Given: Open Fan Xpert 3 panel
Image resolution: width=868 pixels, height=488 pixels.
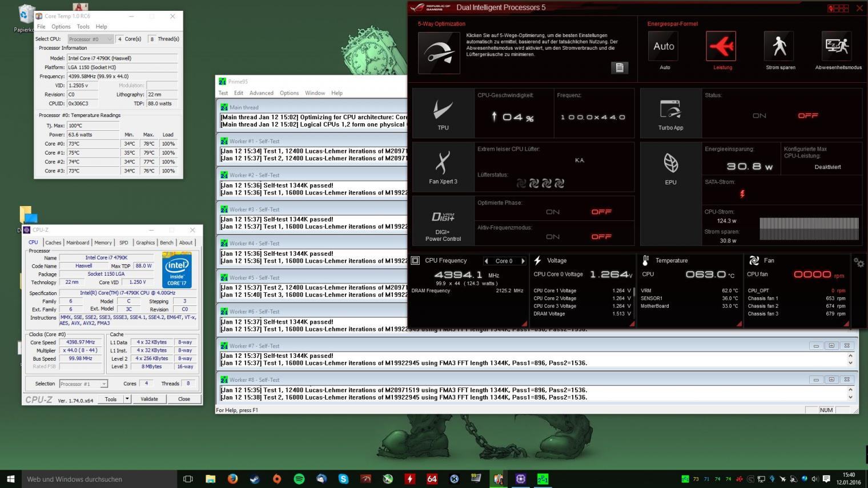Looking at the screenshot, I should (443, 164).
